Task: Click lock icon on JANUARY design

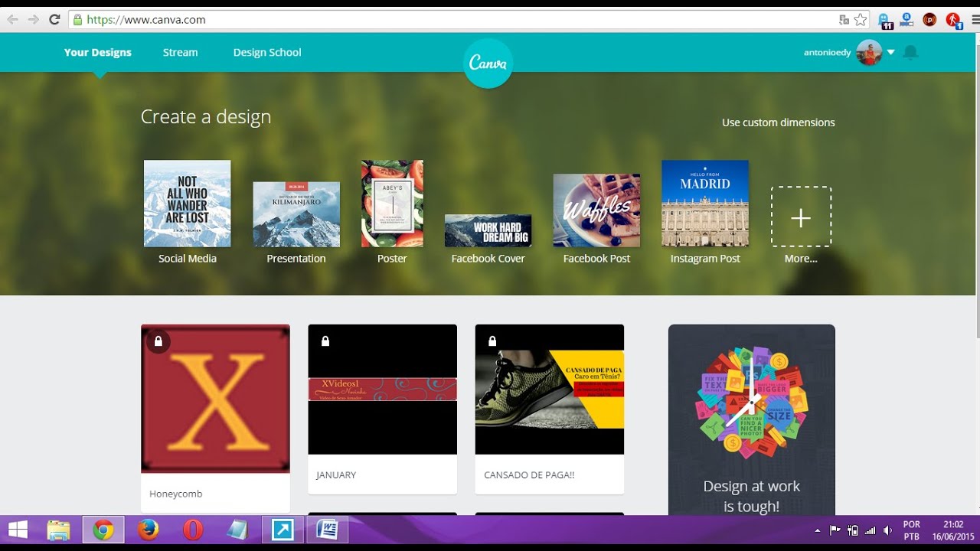Action: tap(325, 341)
